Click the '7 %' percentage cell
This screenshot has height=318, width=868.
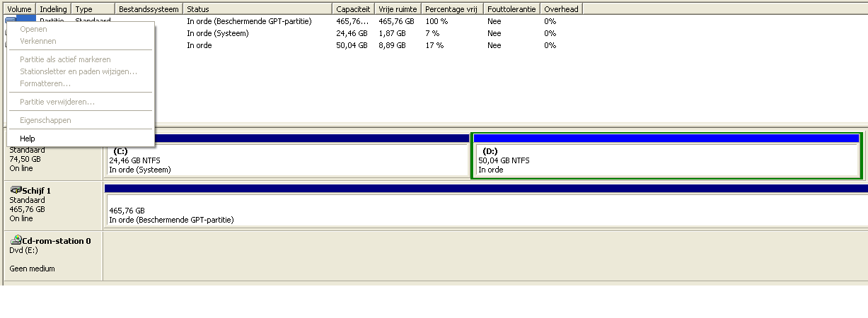[x=432, y=33]
